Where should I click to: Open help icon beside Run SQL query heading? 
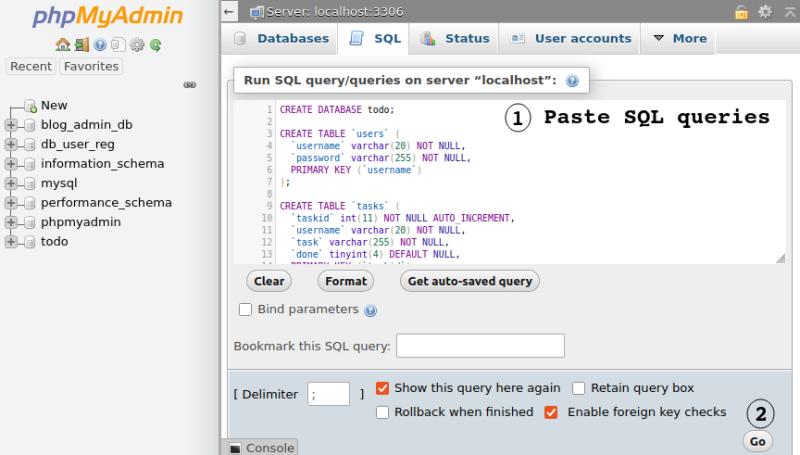point(572,81)
